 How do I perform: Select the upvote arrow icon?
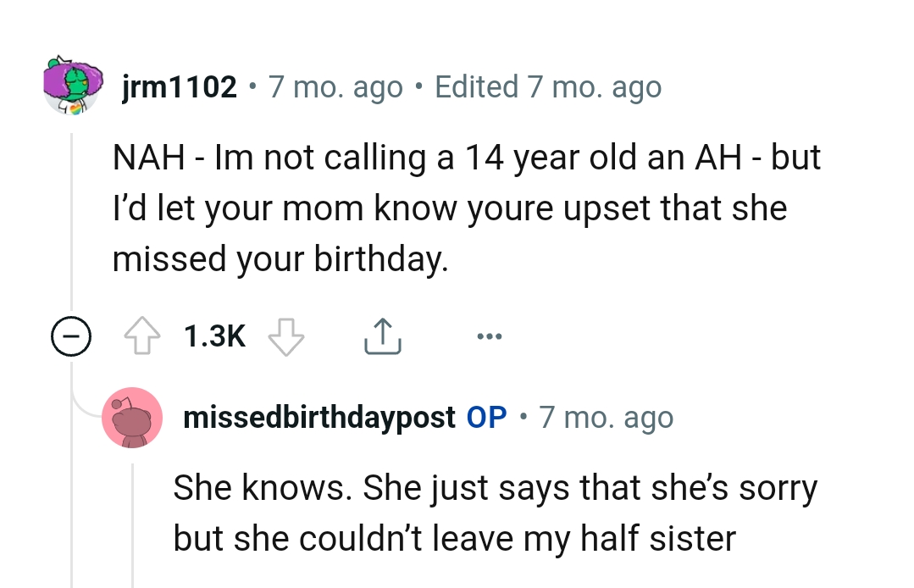[x=144, y=335]
